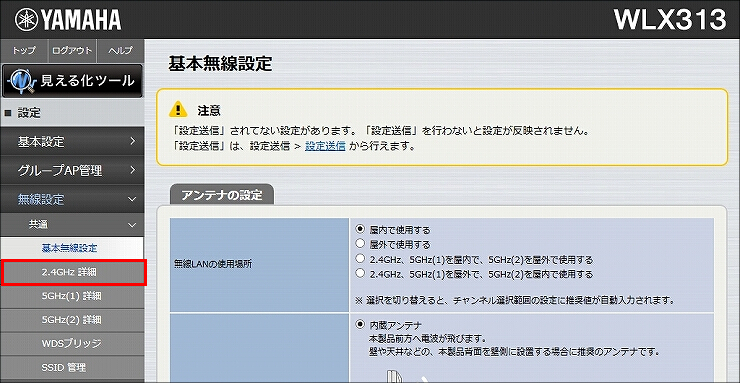
Task: Select the アンテナの設定 tab
Action: (221, 194)
